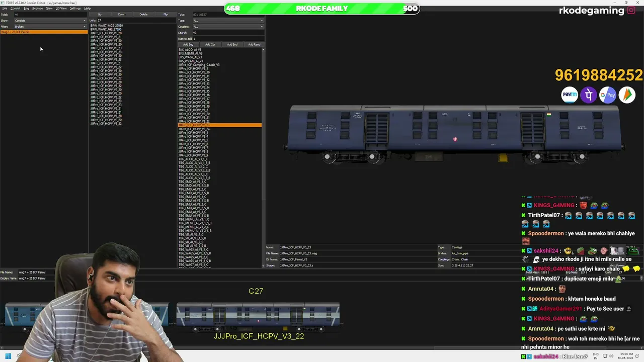The image size is (644, 362).
Task: Select TBG_EMD_AI_V3_1_C in the stock list
Action: 192,182
